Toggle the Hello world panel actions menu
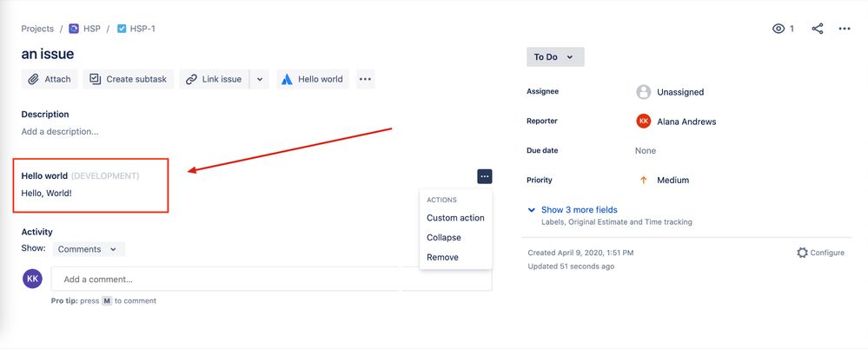The width and height of the screenshot is (868, 349). 484,176
